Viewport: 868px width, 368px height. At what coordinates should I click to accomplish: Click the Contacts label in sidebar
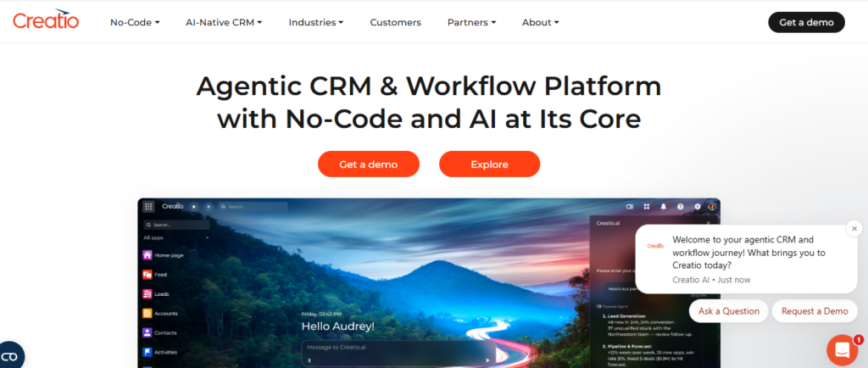[165, 333]
